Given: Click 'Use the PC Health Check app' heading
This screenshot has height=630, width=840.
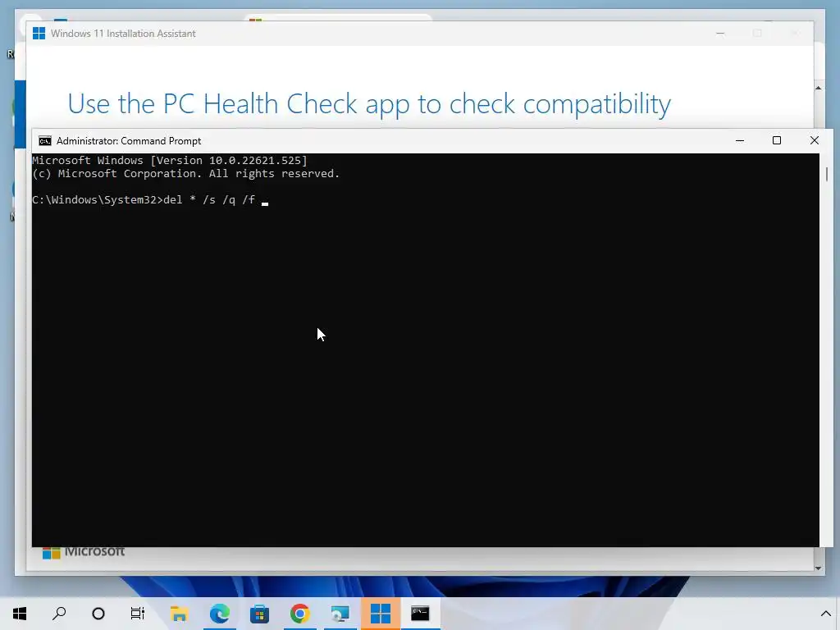Looking at the screenshot, I should pos(368,104).
